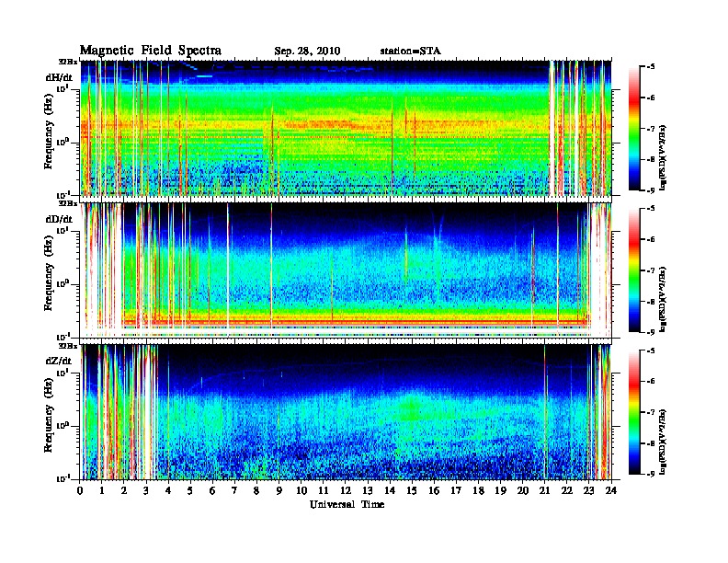728x563 pixels.
Task: Click the "22" hour tick label
Action: tap(567, 490)
